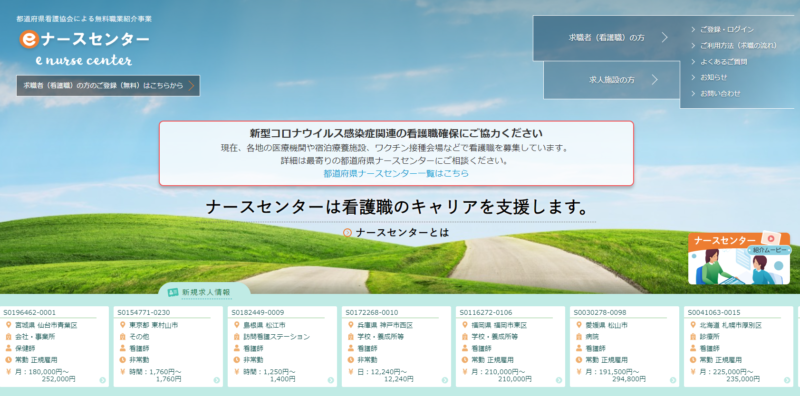
Task: Click location pin icon for 島根県 松江市
Action: 236,325
